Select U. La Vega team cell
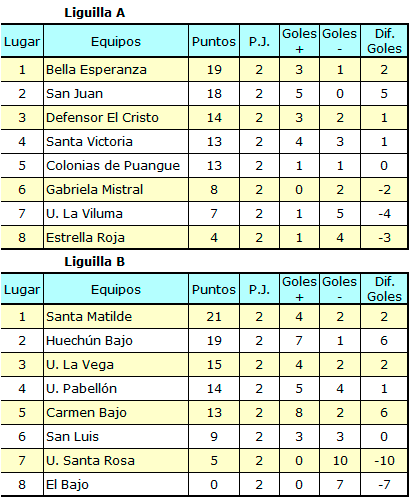This screenshot has width=409, height=497. 116,364
